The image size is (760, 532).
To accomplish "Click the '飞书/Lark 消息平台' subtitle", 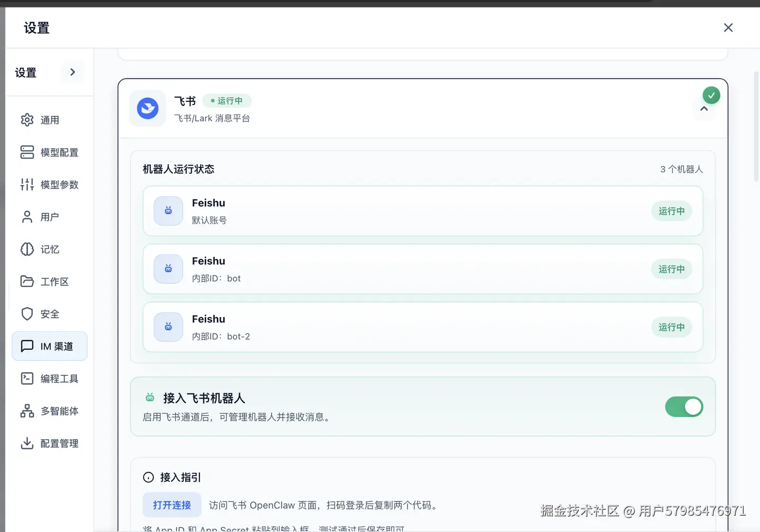I will coord(212,118).
